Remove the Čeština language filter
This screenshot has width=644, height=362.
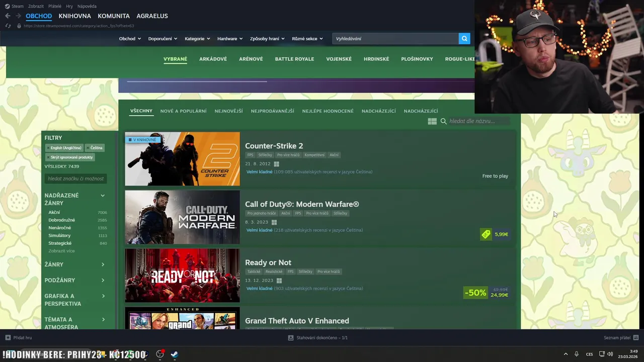pyautogui.click(x=88, y=148)
